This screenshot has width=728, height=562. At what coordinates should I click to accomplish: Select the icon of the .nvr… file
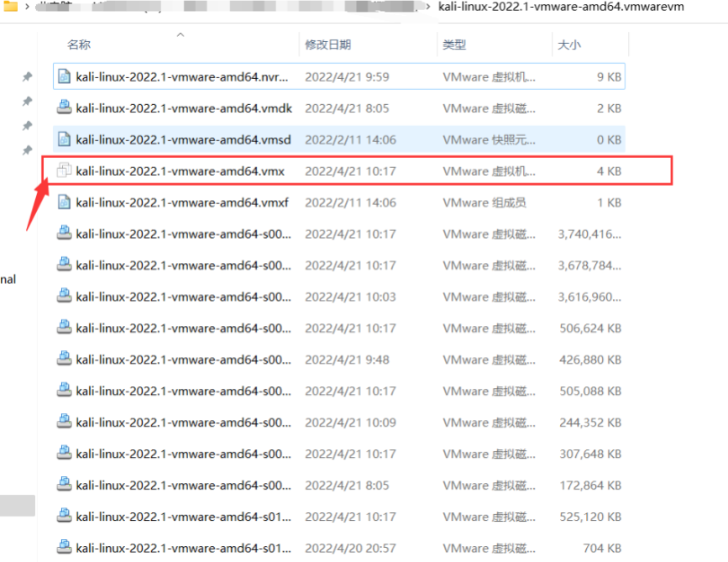(x=64, y=76)
